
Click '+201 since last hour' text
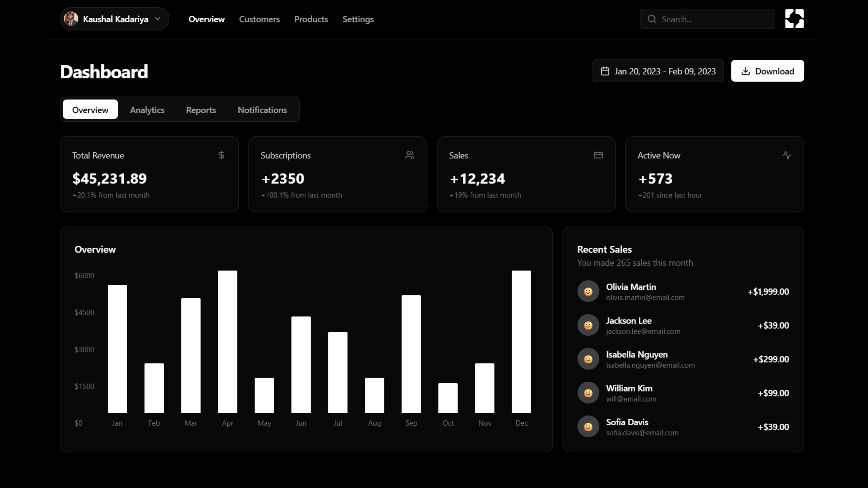pyautogui.click(x=670, y=195)
